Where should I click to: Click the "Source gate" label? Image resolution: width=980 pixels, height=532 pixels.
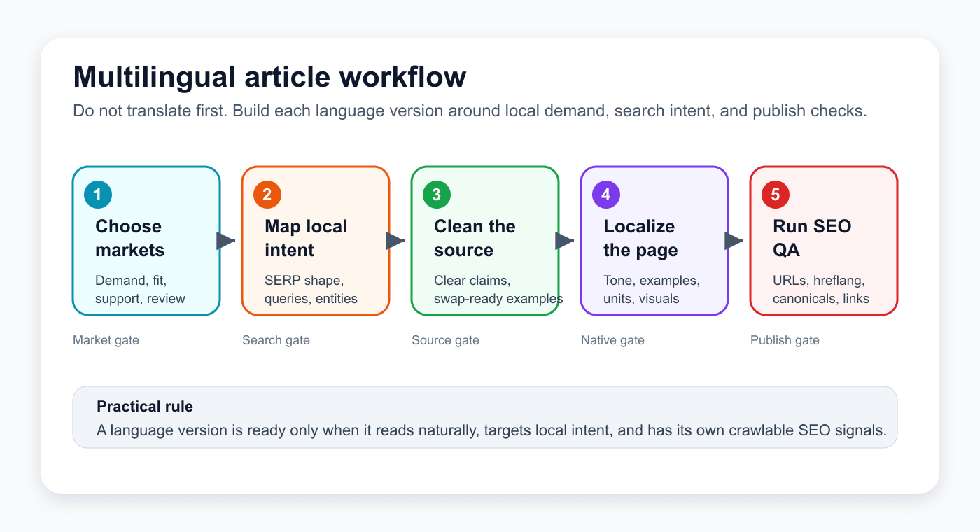click(x=445, y=340)
